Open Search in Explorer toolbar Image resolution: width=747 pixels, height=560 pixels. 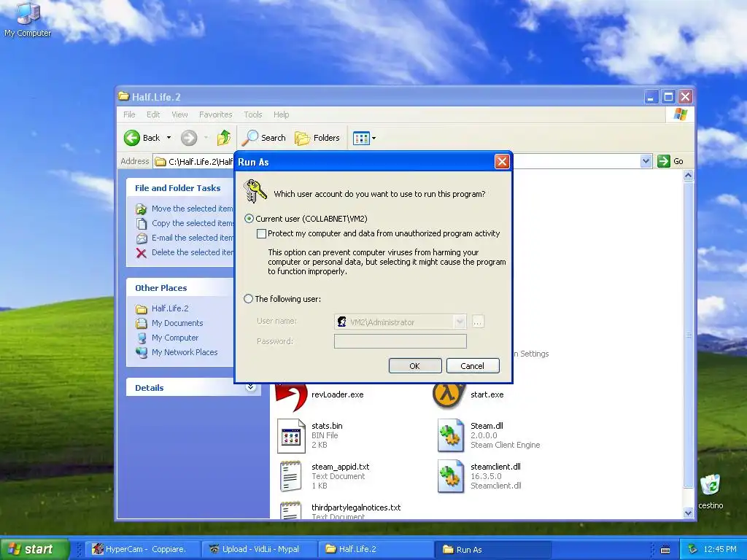point(263,138)
